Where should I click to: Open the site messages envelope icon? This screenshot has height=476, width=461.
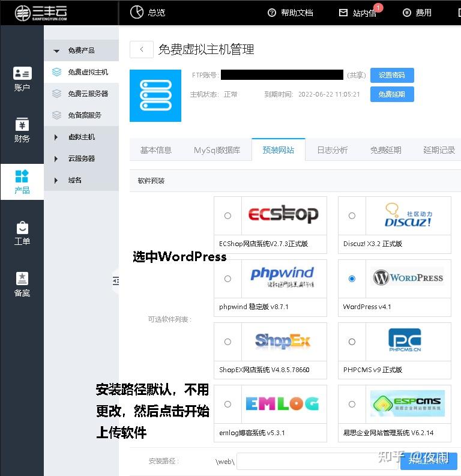pos(343,13)
